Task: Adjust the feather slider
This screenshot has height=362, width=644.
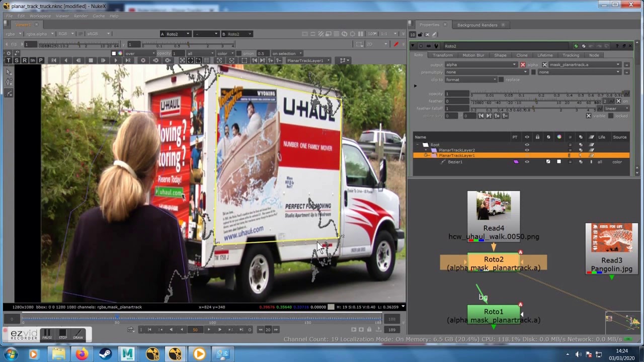Action: (x=537, y=102)
